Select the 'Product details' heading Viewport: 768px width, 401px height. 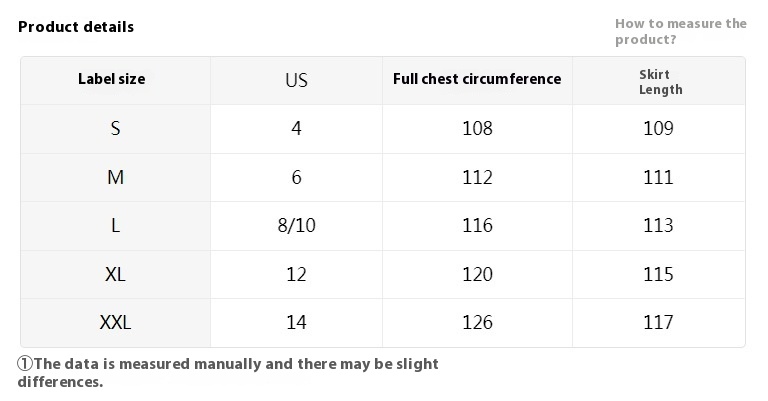click(76, 27)
